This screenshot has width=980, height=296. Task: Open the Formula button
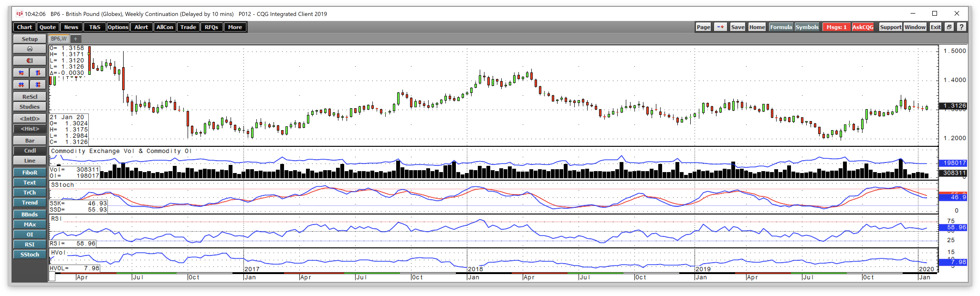[x=781, y=27]
